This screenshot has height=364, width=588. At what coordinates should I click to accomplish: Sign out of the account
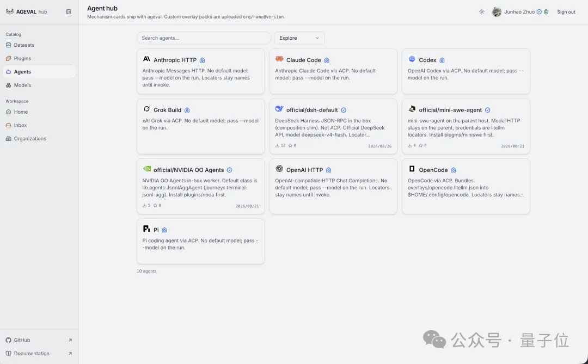point(566,12)
